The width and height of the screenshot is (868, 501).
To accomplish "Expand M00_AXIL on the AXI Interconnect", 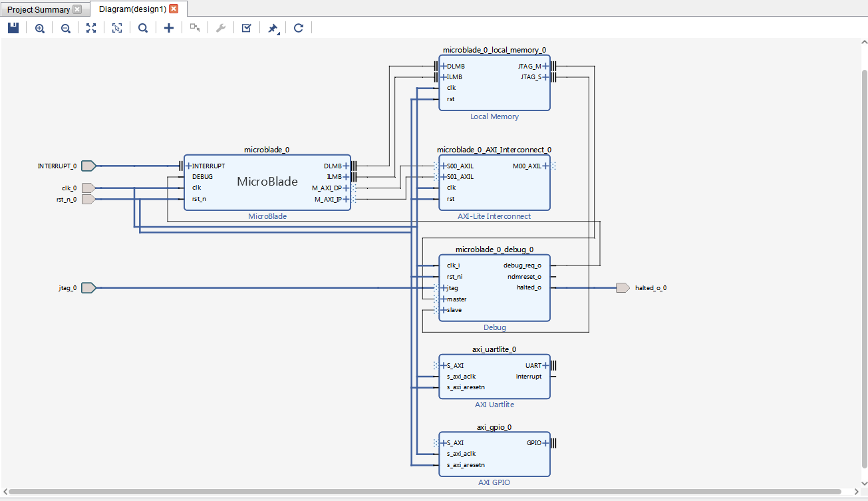I will (545, 166).
